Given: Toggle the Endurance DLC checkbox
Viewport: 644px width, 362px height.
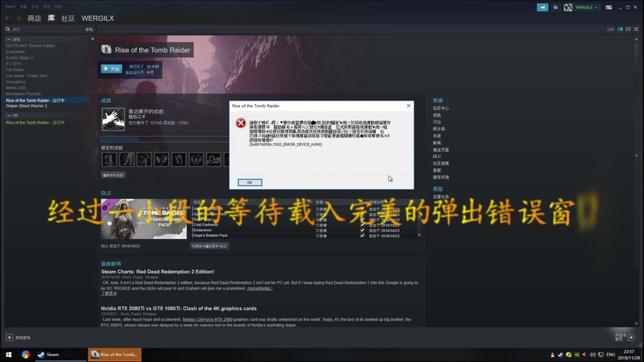Looking at the screenshot, I should (x=362, y=230).
